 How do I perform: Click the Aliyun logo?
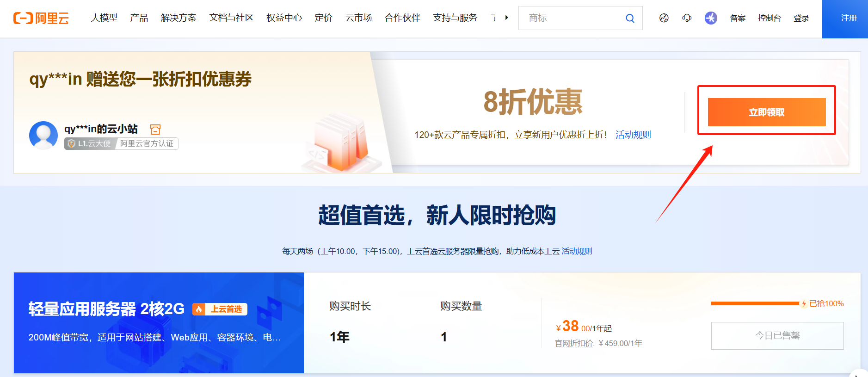[41, 18]
